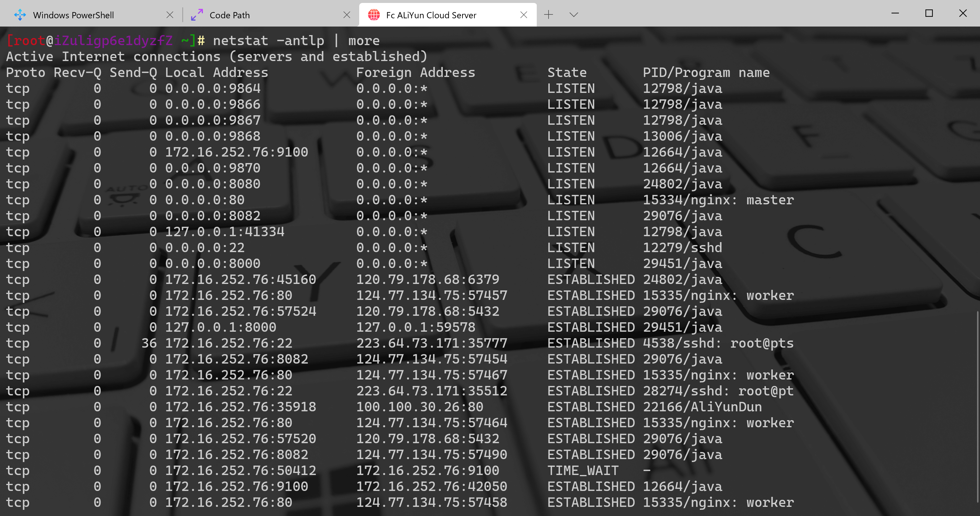This screenshot has height=516, width=980.
Task: Click the Windows PowerShell tab icon
Action: coord(20,15)
